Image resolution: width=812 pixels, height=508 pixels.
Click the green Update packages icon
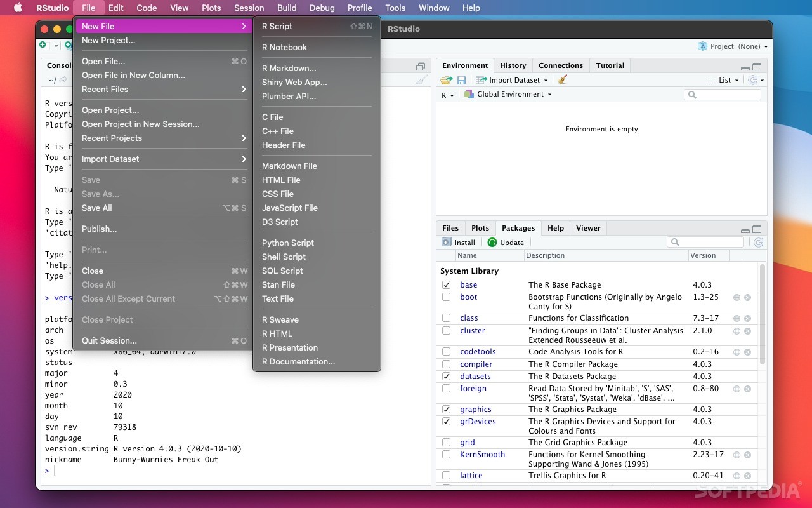(x=492, y=242)
